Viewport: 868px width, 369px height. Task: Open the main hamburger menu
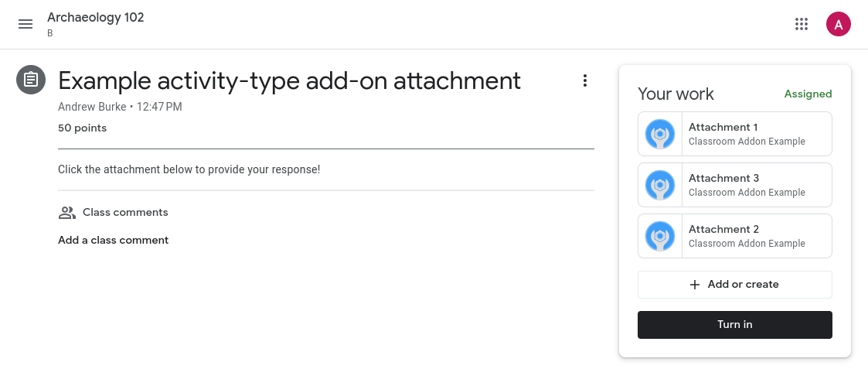point(26,24)
